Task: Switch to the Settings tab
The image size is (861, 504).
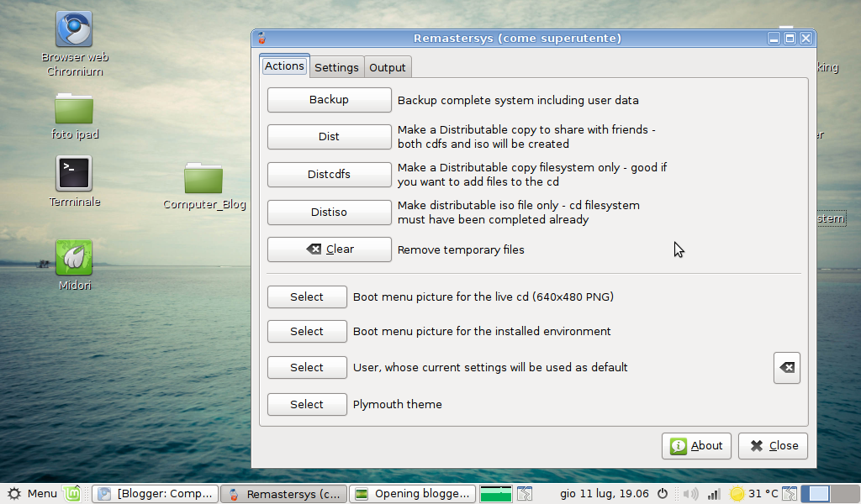Action: click(336, 67)
